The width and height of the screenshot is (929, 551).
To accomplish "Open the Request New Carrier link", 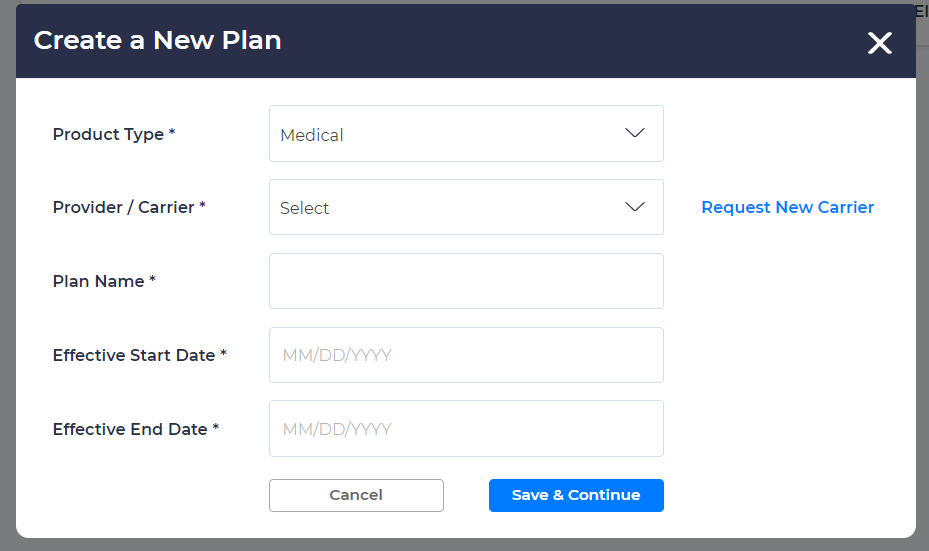I will [787, 207].
